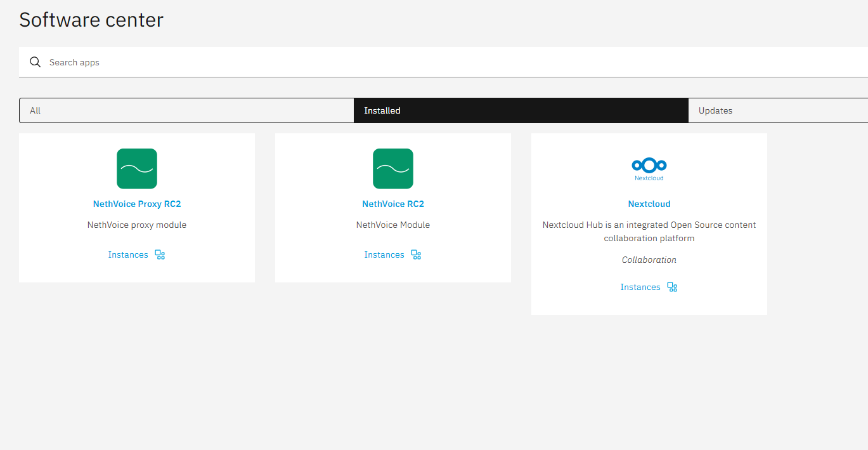View Instances of NethVoice Proxy RC2

(128, 255)
